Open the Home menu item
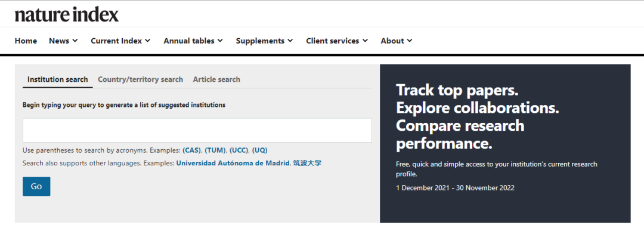 click(x=26, y=41)
